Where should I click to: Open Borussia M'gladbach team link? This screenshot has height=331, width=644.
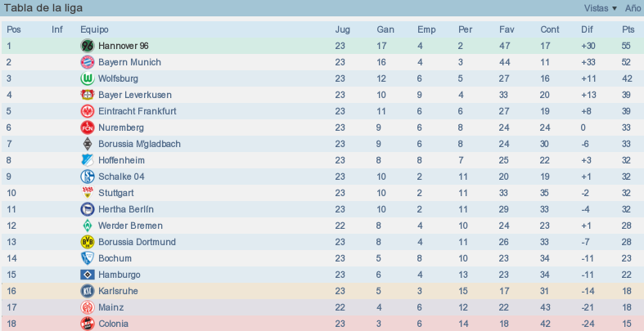coord(139,144)
